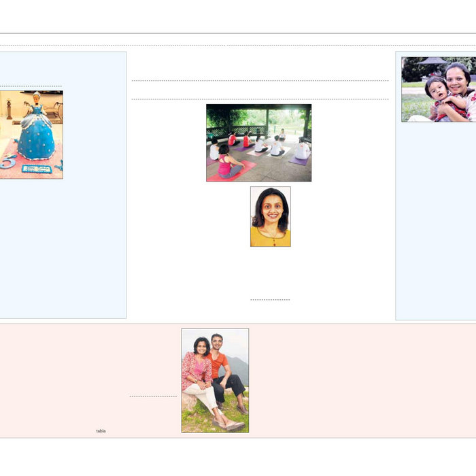476x476 pixels.
Task: Open the mother and baby photo
Action: (439, 89)
